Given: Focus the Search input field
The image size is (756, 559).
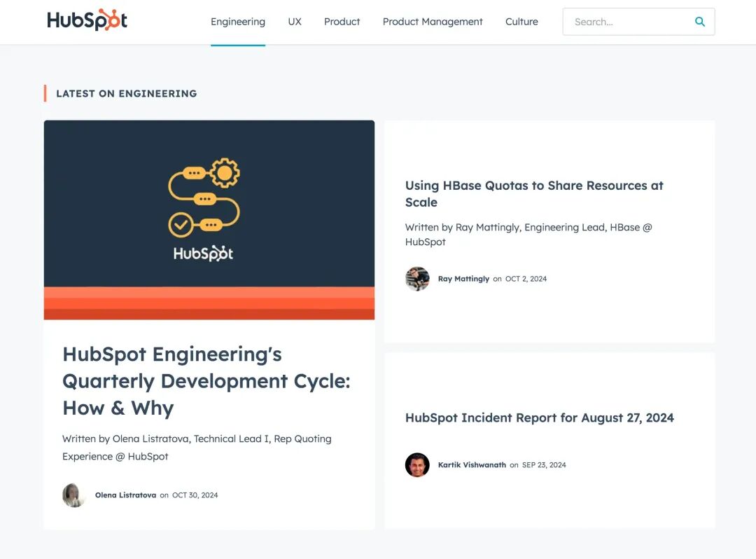Looking at the screenshot, I should click(x=638, y=22).
